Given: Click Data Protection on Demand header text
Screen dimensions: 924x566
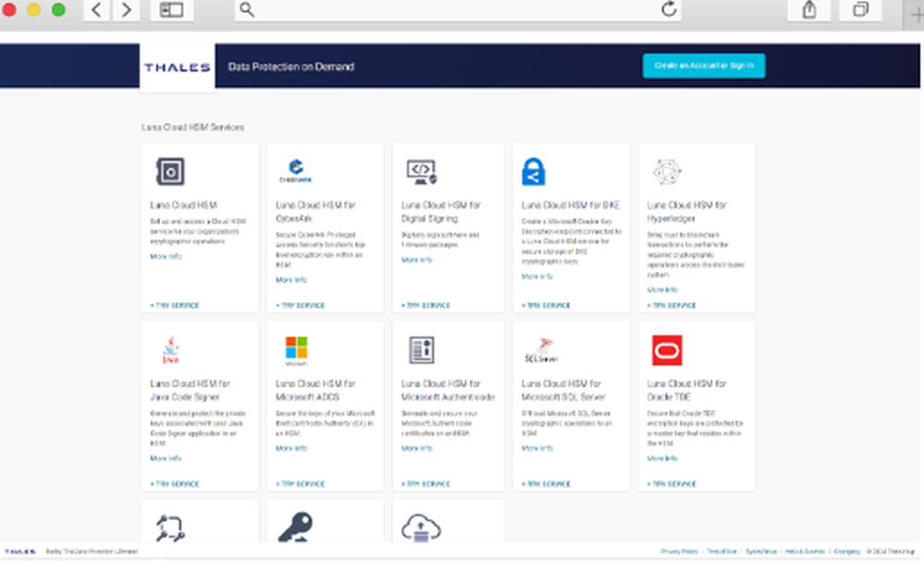Looking at the screenshot, I should [291, 66].
